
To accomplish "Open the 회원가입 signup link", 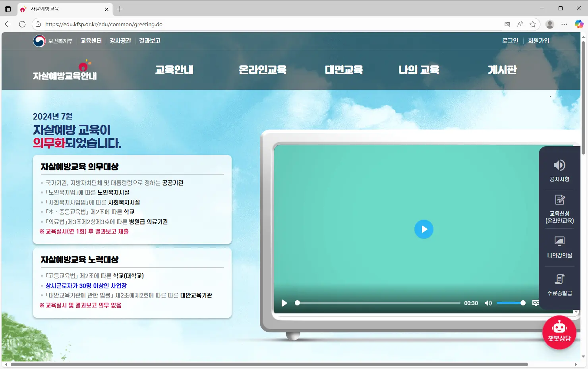I will coord(539,40).
